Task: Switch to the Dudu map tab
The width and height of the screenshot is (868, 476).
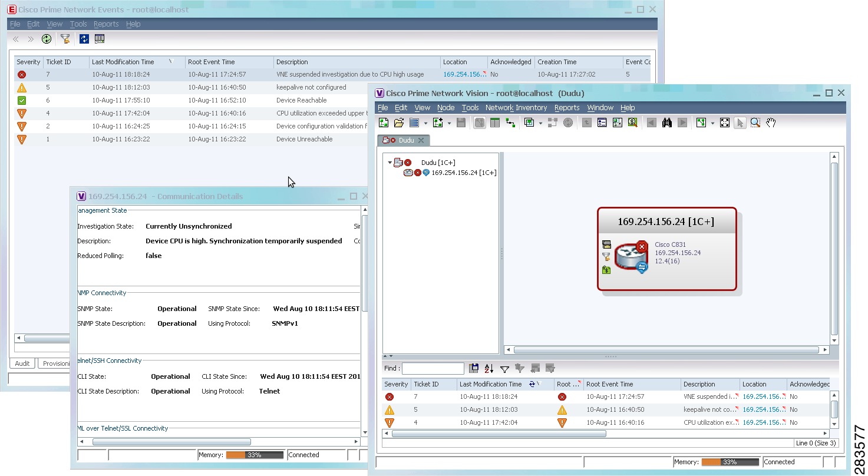Action: coord(404,140)
